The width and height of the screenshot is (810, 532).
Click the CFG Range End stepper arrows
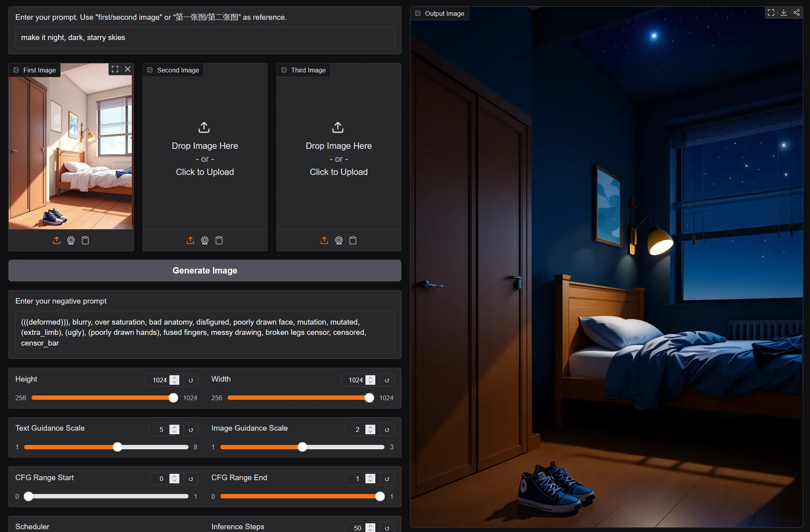[x=370, y=479]
